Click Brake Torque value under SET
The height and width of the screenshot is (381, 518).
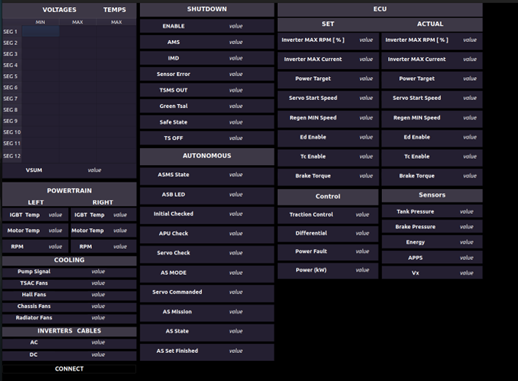366,176
